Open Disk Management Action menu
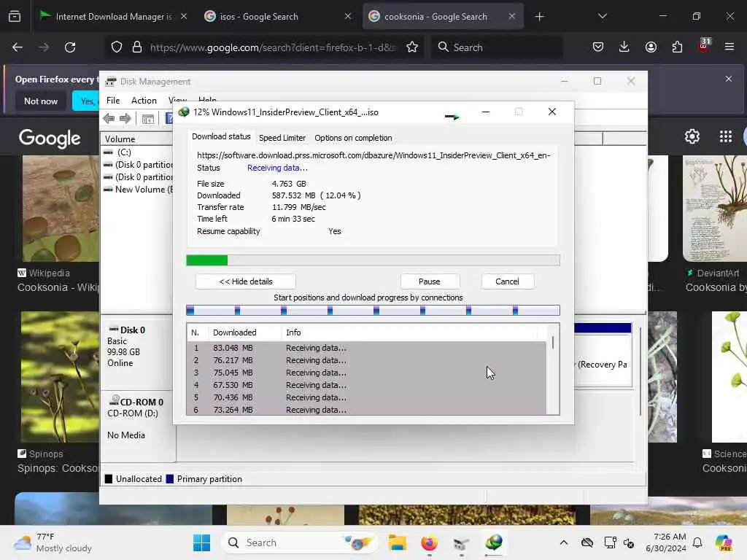The width and height of the screenshot is (747, 560). (144, 101)
